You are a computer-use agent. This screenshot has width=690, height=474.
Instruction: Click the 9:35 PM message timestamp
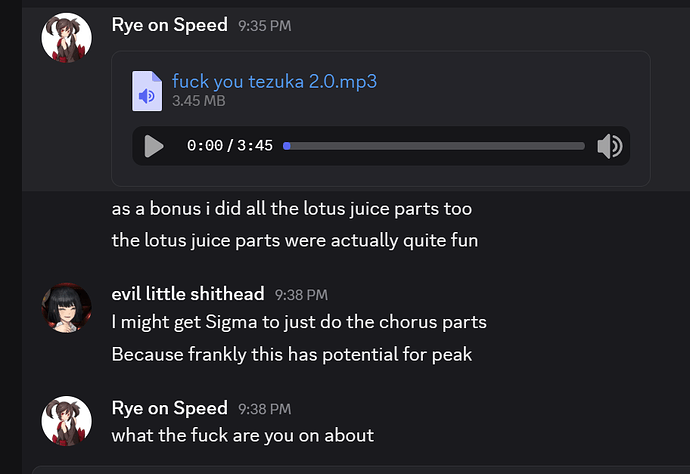tap(264, 25)
